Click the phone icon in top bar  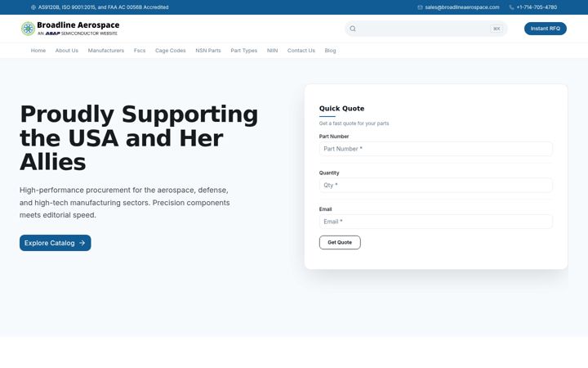coord(511,7)
